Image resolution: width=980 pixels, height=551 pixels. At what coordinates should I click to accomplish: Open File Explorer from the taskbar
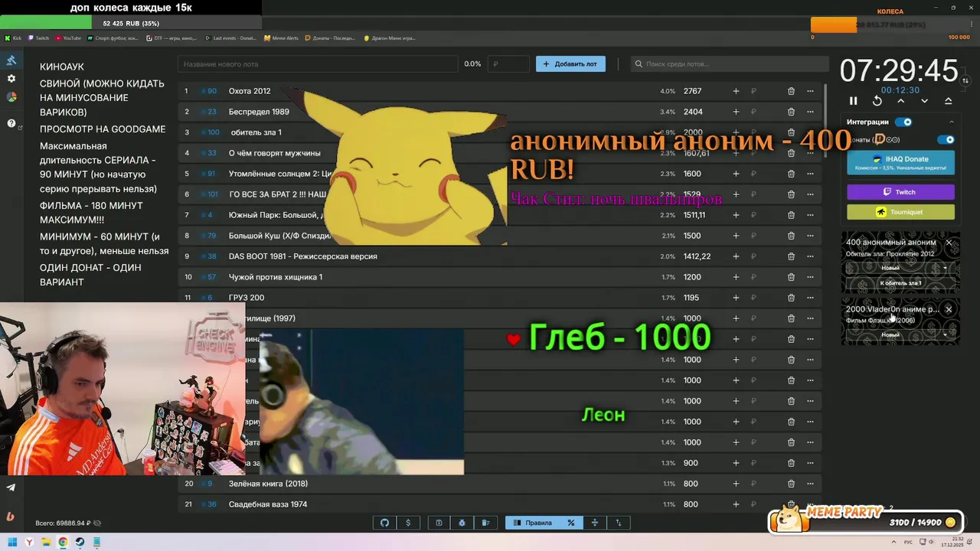(46, 543)
